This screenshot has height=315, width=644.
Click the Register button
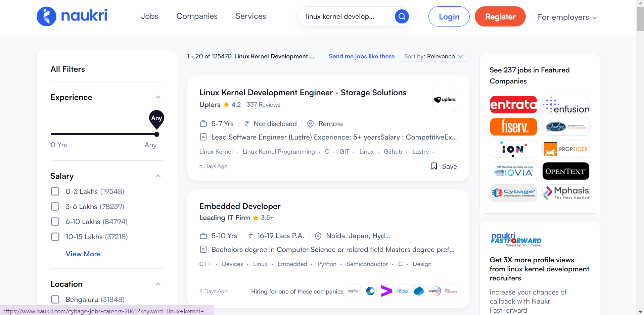pyautogui.click(x=500, y=16)
